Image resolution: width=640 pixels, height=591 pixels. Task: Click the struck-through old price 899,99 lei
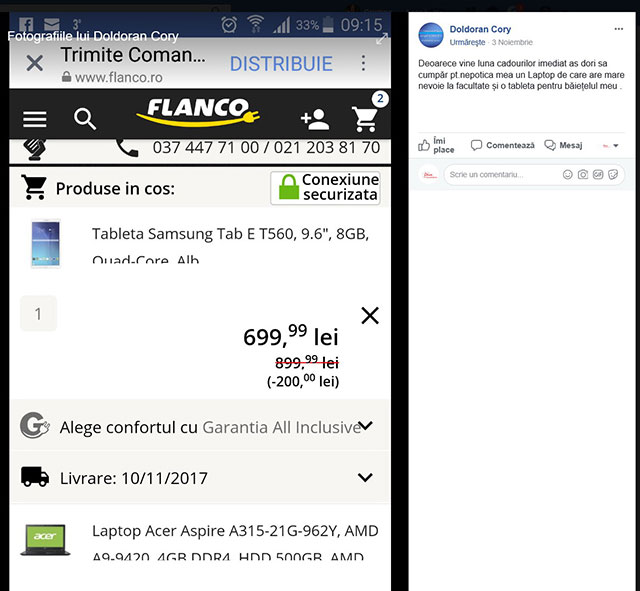[307, 362]
